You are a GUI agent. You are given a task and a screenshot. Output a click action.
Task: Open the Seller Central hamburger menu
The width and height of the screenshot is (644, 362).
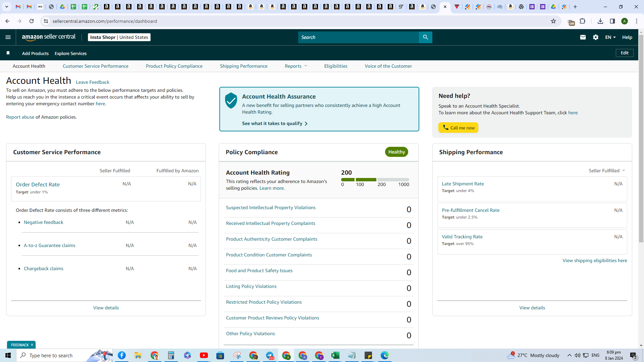click(8, 37)
